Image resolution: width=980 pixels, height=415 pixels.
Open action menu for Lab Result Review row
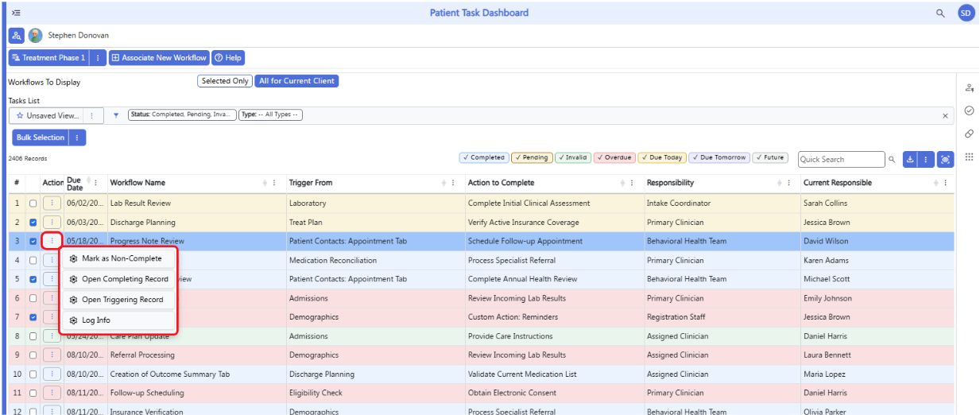pyautogui.click(x=52, y=204)
